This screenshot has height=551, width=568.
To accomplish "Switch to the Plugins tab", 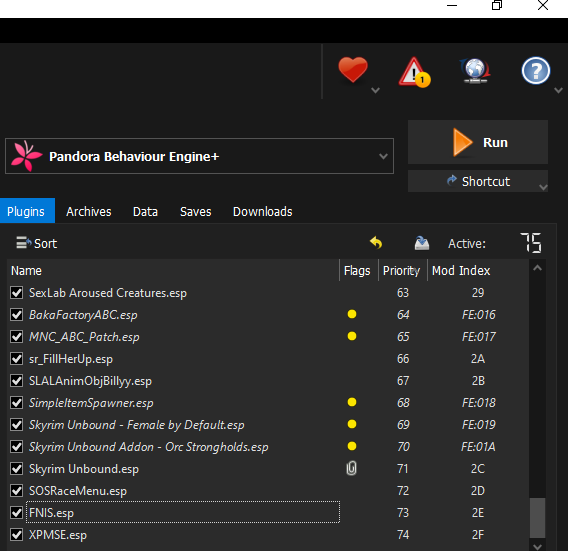I will [x=26, y=211].
